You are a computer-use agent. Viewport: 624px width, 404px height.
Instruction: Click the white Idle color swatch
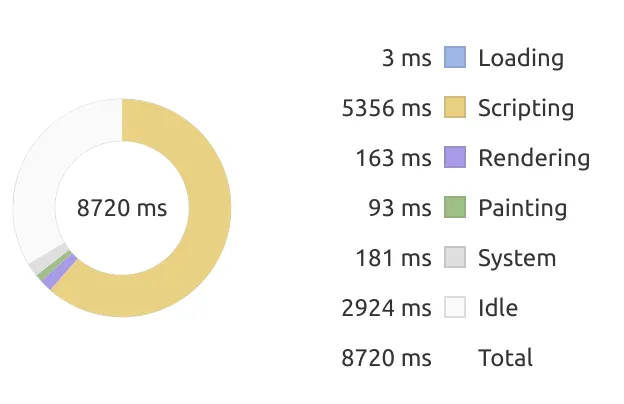click(455, 308)
